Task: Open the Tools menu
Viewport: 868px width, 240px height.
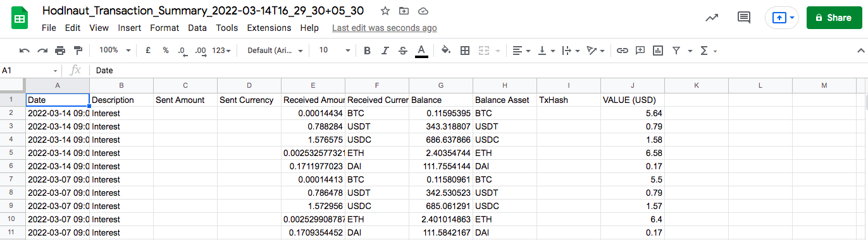Action: tap(227, 28)
